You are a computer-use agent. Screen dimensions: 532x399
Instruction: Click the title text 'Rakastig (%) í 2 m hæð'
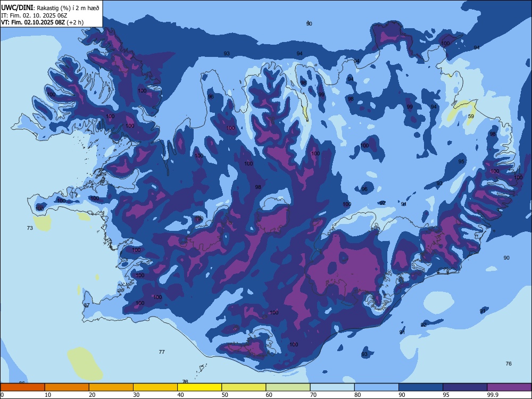[x=68, y=8]
